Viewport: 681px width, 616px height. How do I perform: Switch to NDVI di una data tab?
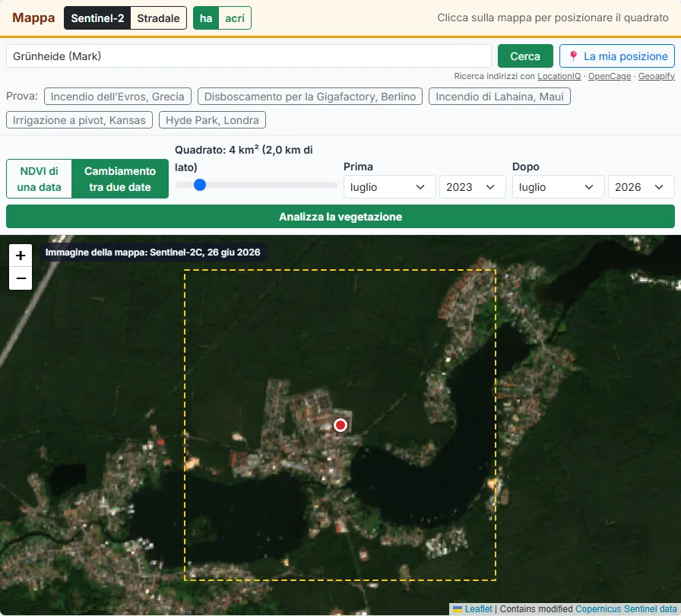point(39,179)
